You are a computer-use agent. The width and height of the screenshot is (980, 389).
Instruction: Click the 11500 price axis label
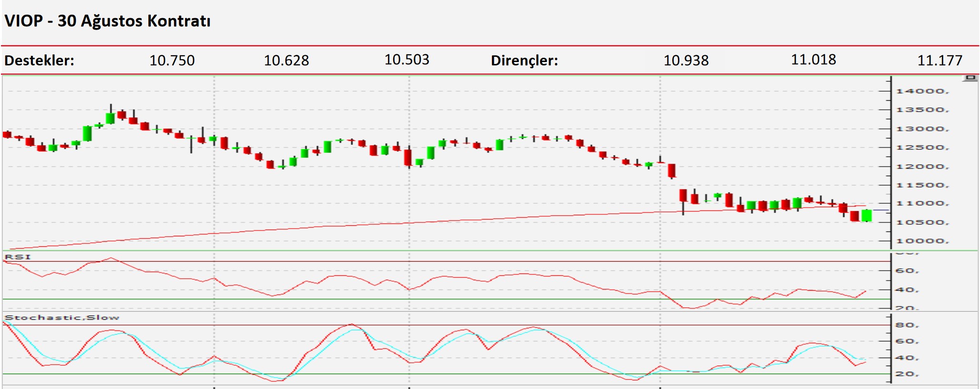pyautogui.click(x=922, y=185)
